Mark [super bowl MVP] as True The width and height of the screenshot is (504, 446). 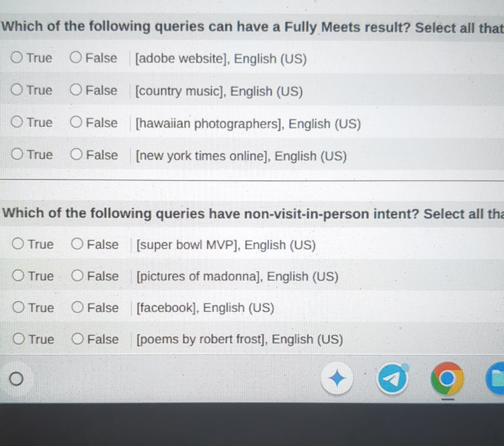(x=17, y=244)
